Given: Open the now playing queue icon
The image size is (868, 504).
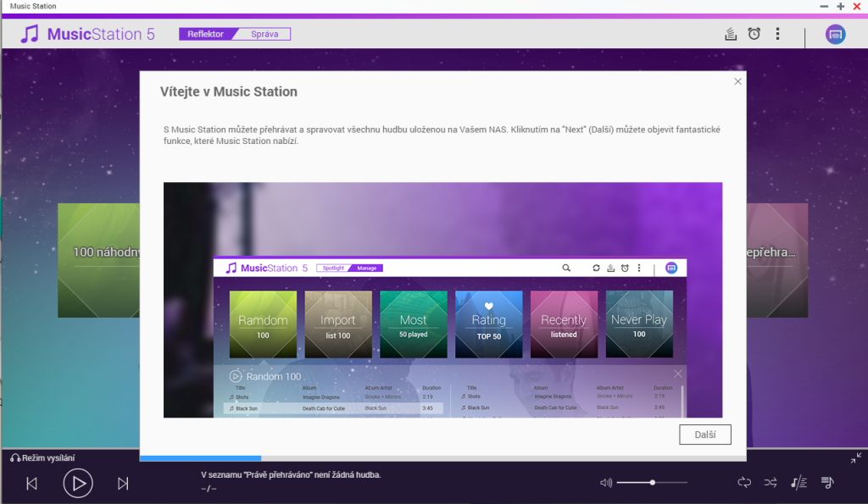Looking at the screenshot, I should click(827, 483).
